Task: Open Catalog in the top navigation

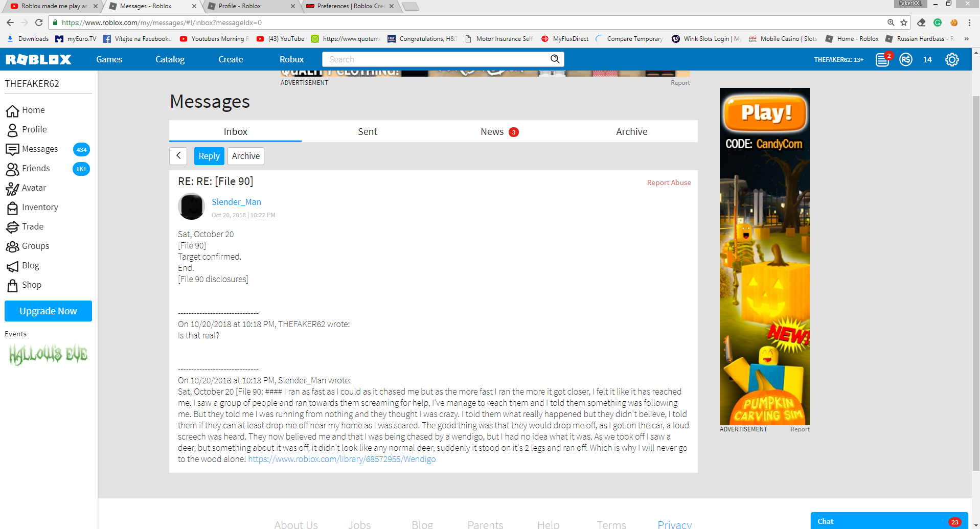Action: click(170, 59)
